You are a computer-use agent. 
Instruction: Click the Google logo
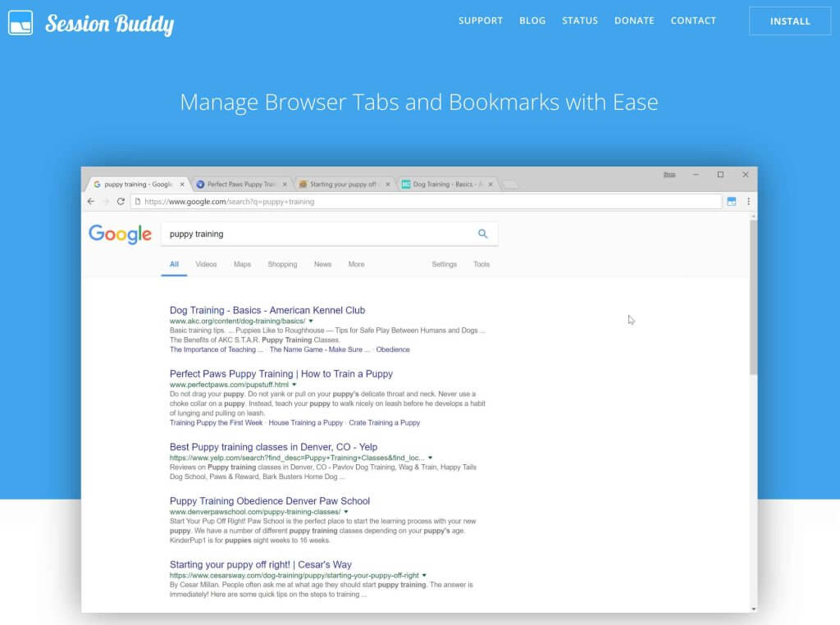(120, 235)
